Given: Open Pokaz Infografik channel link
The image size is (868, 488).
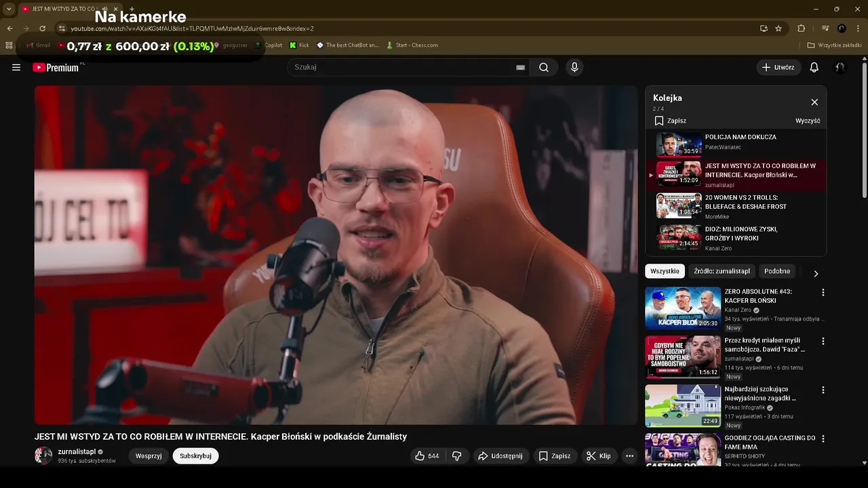Looking at the screenshot, I should pyautogui.click(x=745, y=407).
